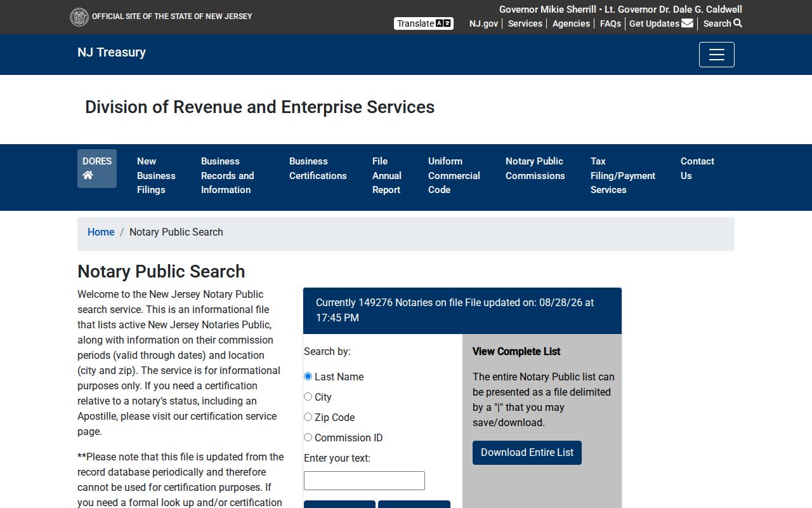Select the City search option
The image size is (812, 508).
click(x=308, y=397)
